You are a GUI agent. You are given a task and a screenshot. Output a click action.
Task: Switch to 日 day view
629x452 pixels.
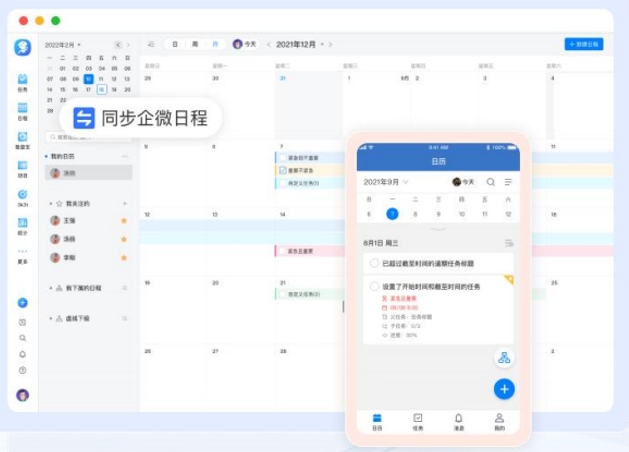pyautogui.click(x=175, y=44)
